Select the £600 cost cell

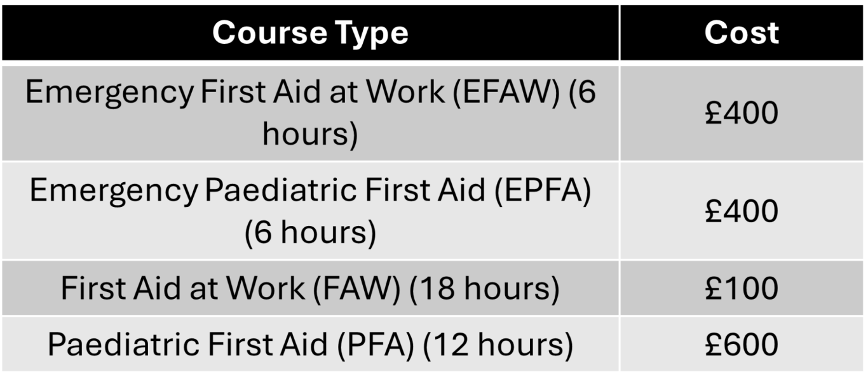point(742,345)
